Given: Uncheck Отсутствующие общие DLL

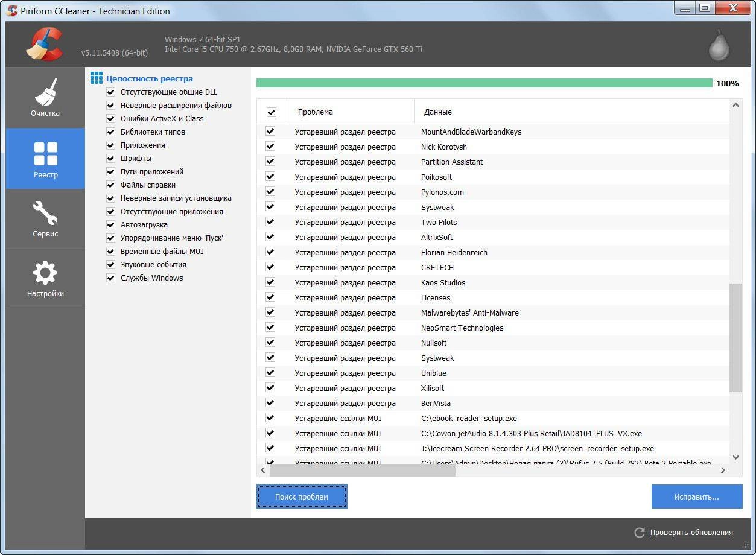Looking at the screenshot, I should tap(110, 92).
